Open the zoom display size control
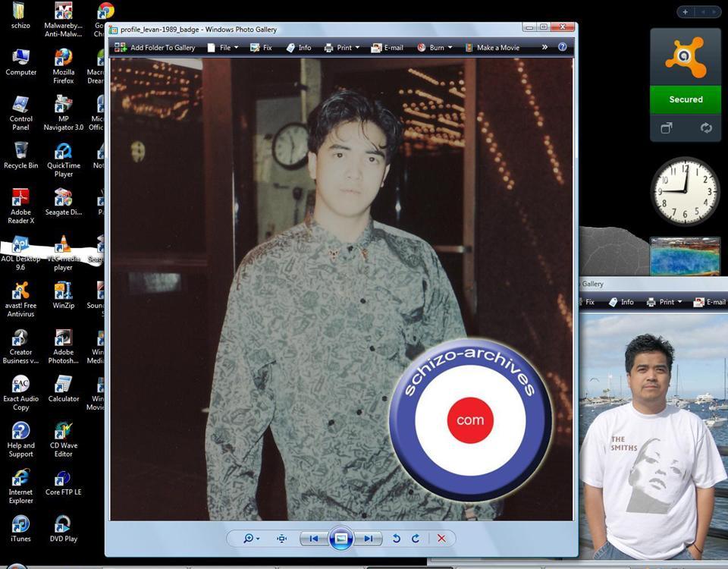 click(x=251, y=539)
